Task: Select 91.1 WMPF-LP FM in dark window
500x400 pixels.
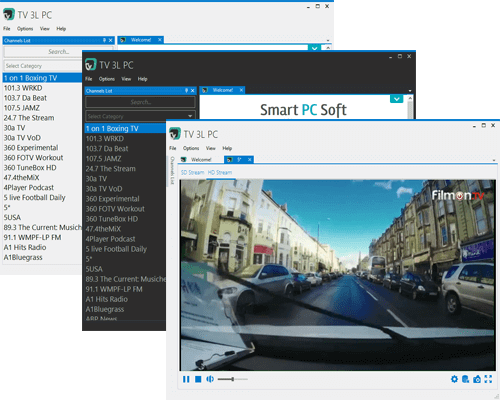Action: click(x=125, y=289)
